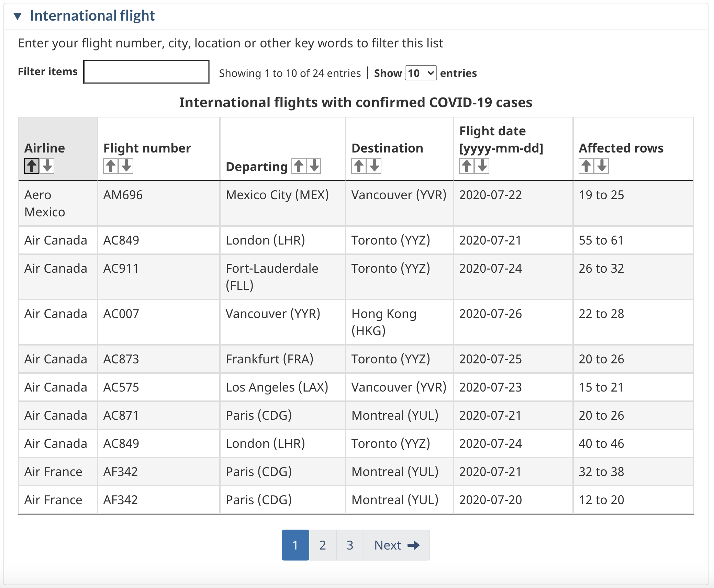Sort Airline column ascending

coord(32,166)
